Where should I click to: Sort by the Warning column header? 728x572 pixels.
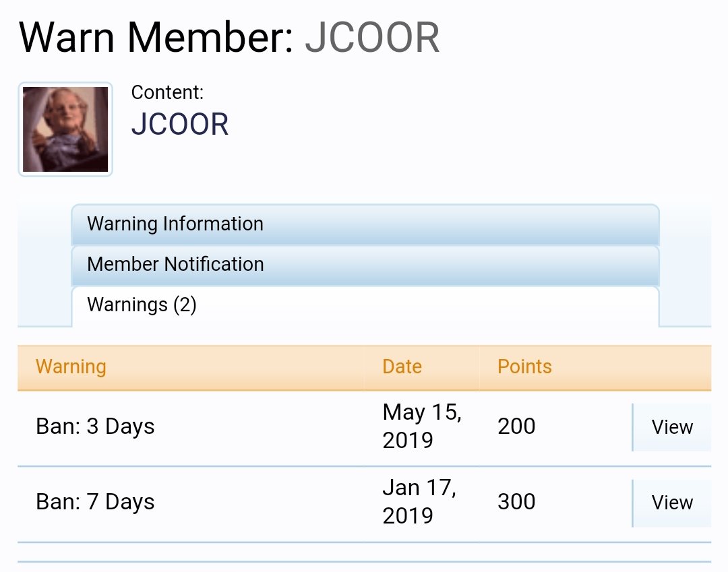[x=71, y=367]
